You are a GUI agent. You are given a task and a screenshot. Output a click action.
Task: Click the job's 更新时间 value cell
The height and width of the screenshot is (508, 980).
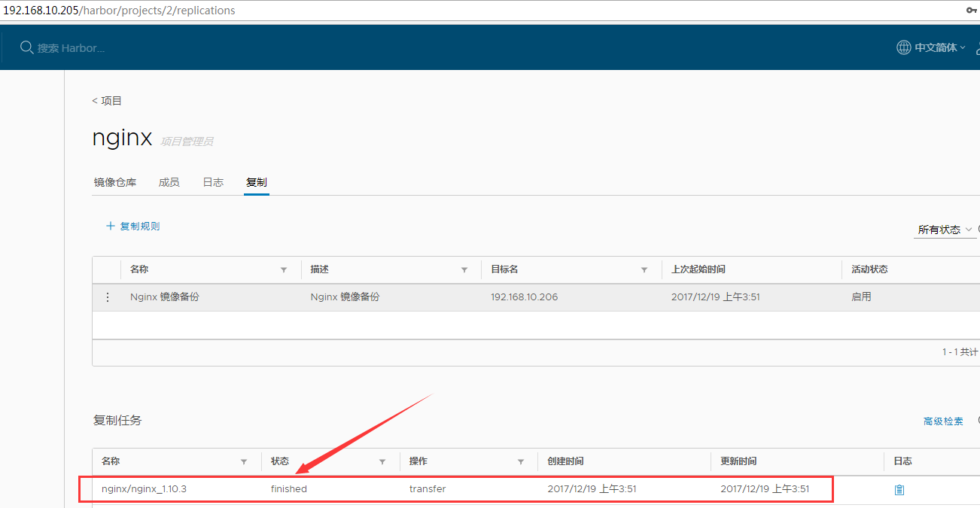pyautogui.click(x=765, y=489)
